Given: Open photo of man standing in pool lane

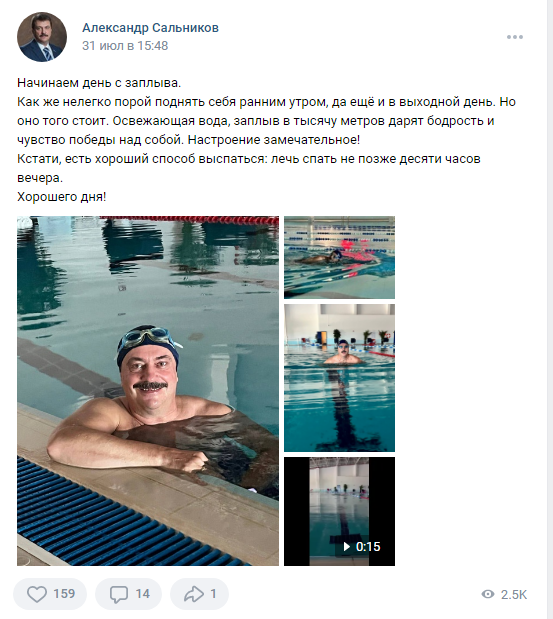Looking at the screenshot, I should point(339,378).
